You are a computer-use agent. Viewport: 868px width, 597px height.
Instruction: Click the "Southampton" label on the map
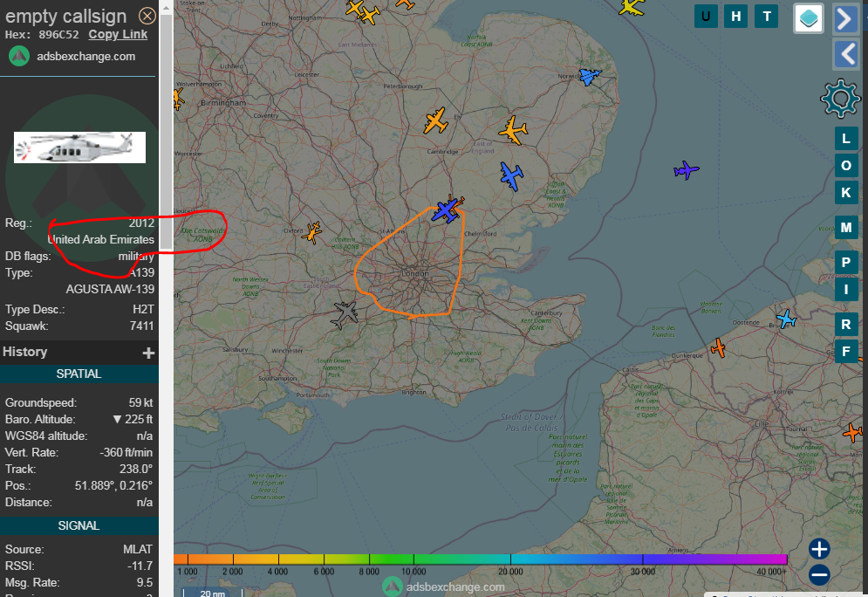pos(277,378)
